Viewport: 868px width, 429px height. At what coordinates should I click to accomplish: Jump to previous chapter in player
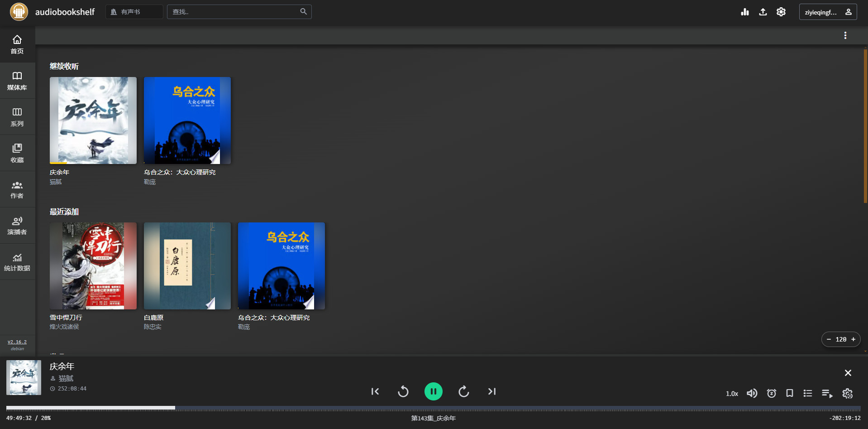coord(375,391)
